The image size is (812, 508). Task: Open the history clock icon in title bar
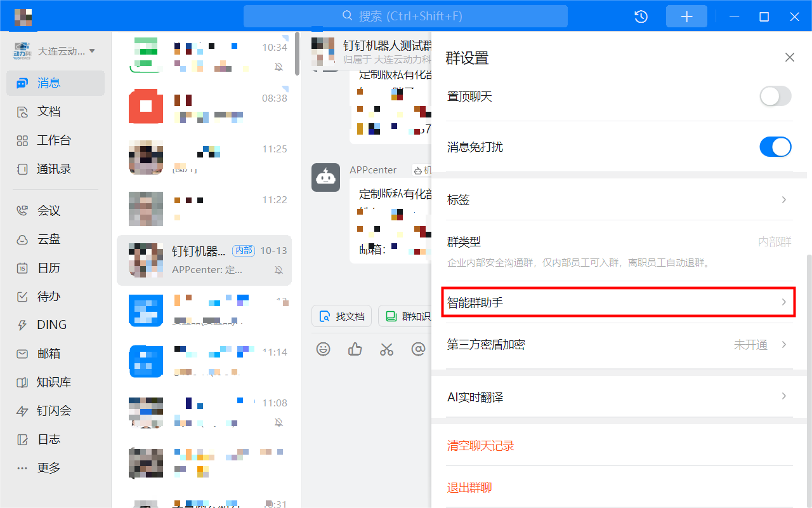(x=641, y=17)
